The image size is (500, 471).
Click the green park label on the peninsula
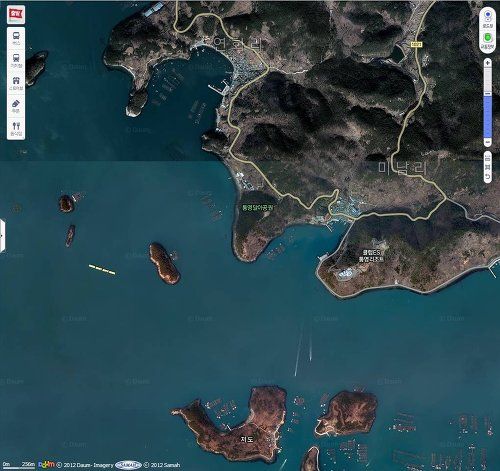pyautogui.click(x=258, y=207)
